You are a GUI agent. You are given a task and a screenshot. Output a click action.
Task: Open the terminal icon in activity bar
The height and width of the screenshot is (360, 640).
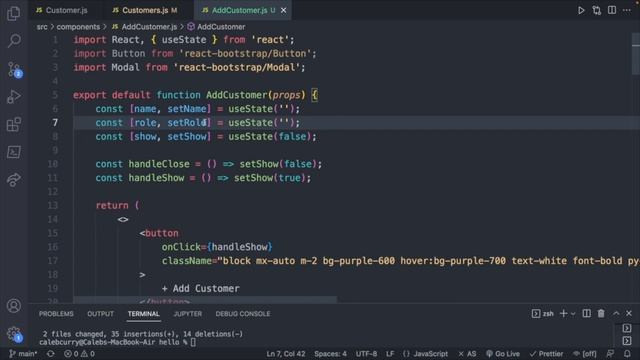coord(13,152)
